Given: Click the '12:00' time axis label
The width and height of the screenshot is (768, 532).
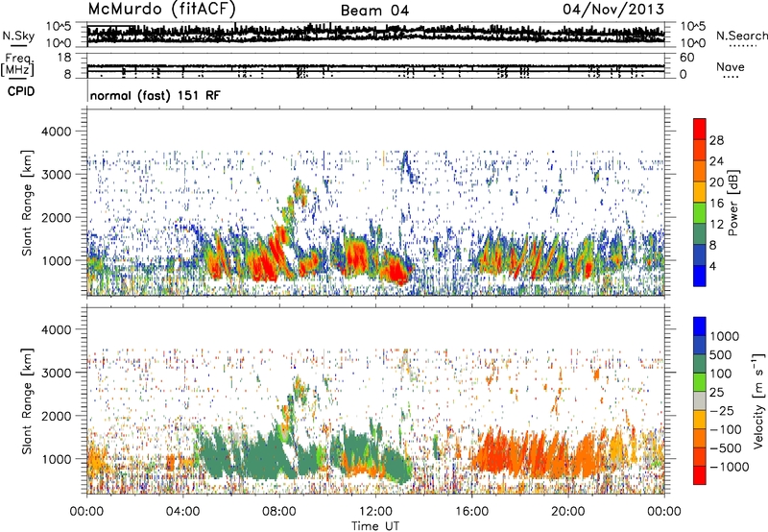Looking at the screenshot, I should coord(375,512).
